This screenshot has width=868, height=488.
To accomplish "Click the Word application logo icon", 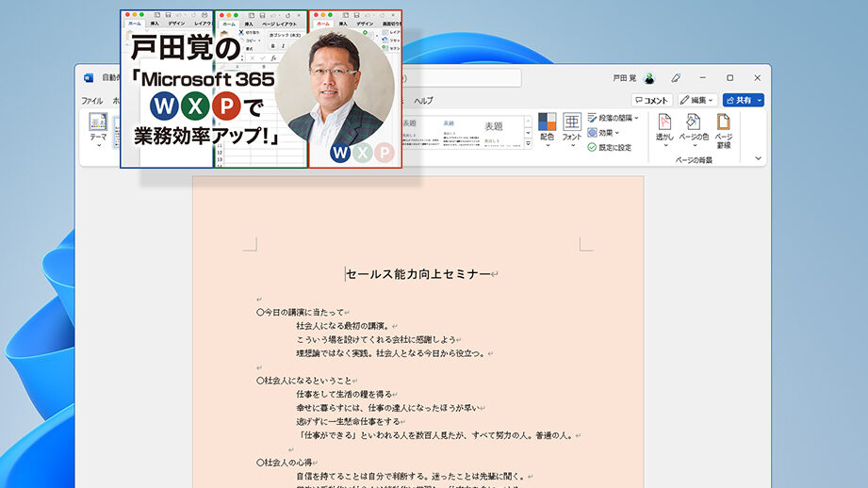I will (89, 78).
